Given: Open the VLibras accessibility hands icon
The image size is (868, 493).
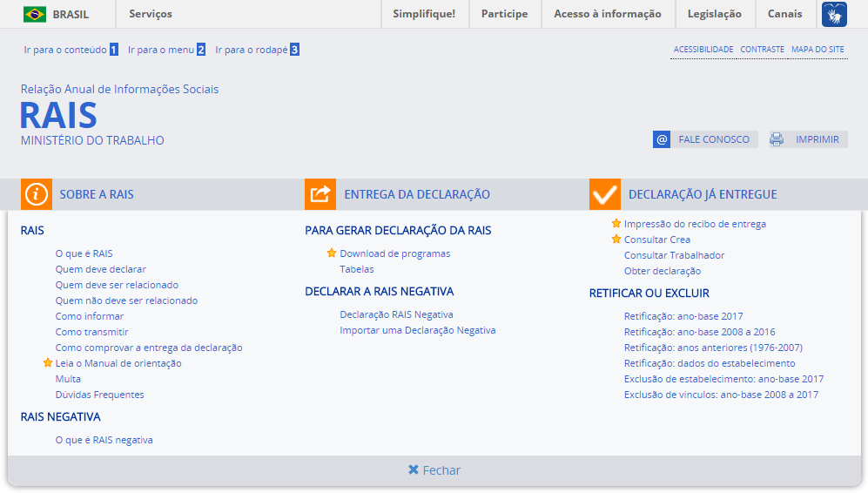Looking at the screenshot, I should pyautogui.click(x=834, y=15).
